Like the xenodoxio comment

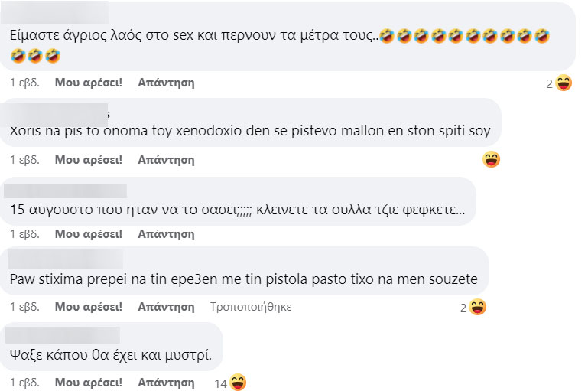[89, 160]
